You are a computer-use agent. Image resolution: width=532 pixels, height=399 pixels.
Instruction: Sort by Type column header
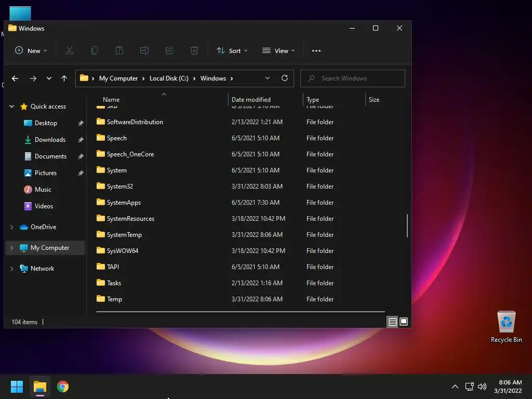312,99
